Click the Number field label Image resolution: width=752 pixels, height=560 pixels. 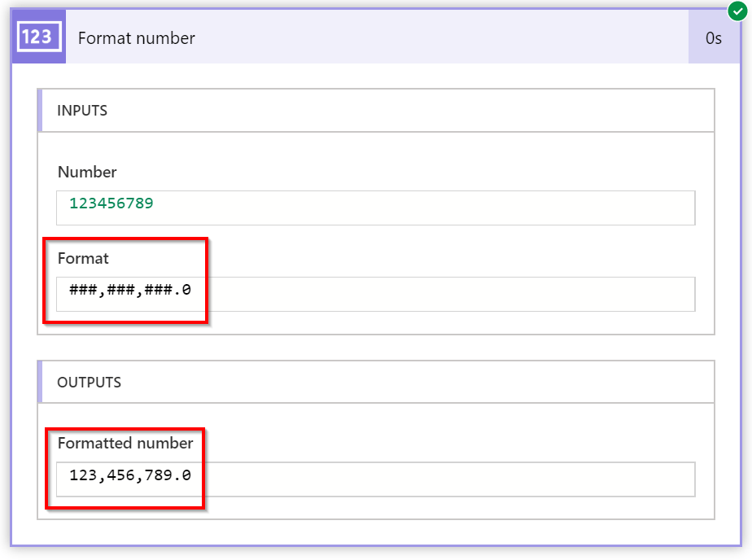(x=87, y=173)
